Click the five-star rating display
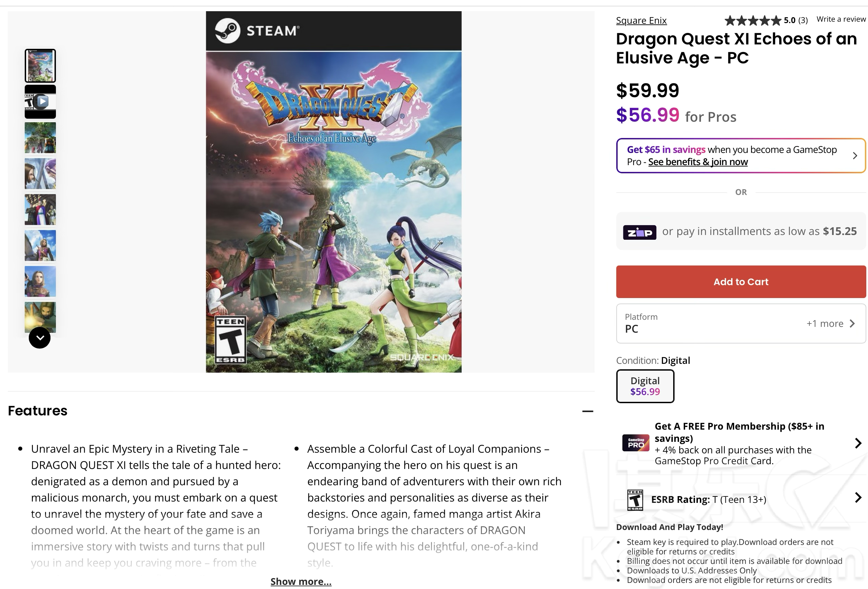This screenshot has height=589, width=868. pos(752,20)
